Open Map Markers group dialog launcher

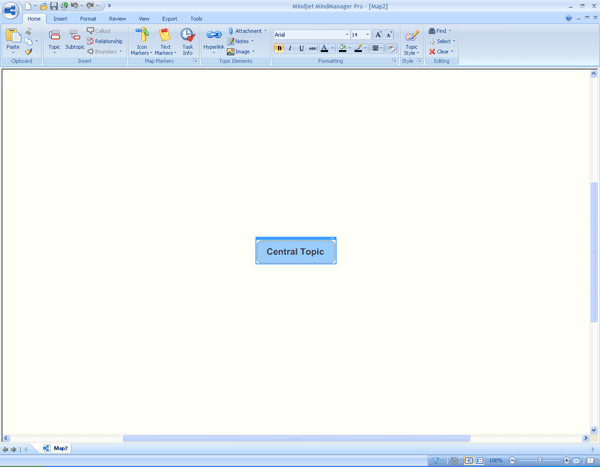coord(196,61)
